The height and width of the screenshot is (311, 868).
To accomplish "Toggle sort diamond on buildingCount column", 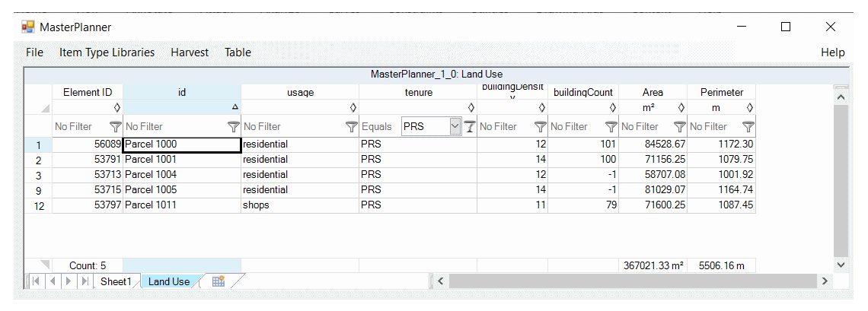I will coord(612,107).
